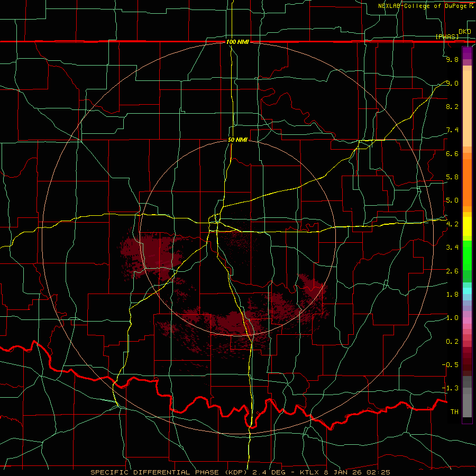Screen dimensions: 476x476
Task: Pick the bright yellow color bar segment
Action: click(x=467, y=226)
